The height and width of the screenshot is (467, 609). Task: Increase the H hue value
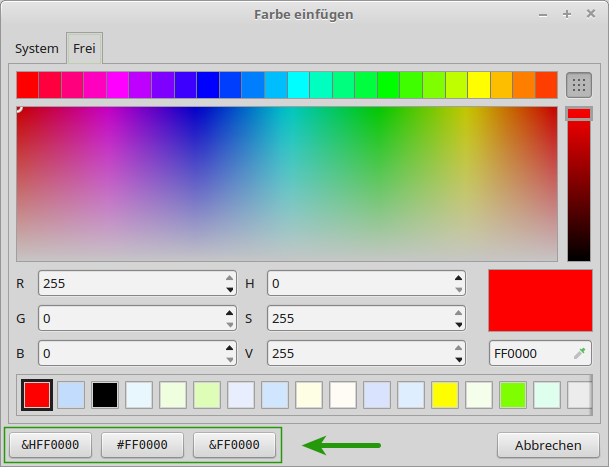pyautogui.click(x=459, y=279)
